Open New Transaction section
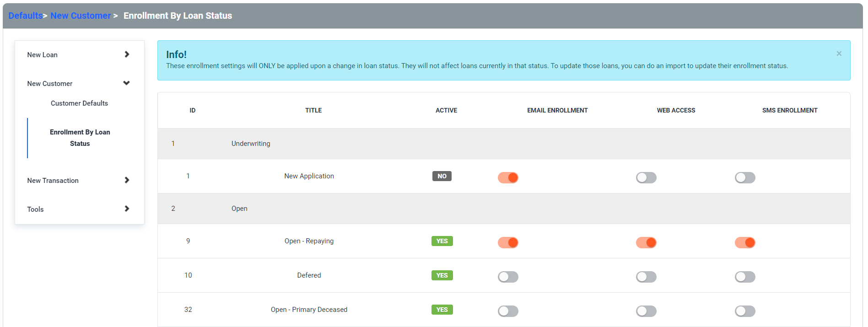The height and width of the screenshot is (327, 868). (53, 181)
